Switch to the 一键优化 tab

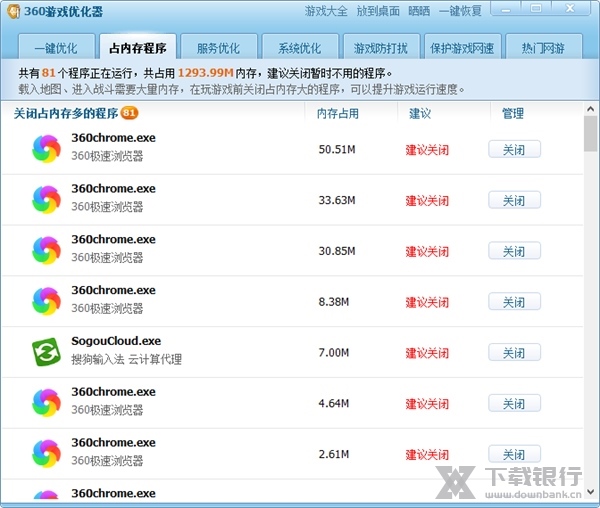tap(56, 48)
